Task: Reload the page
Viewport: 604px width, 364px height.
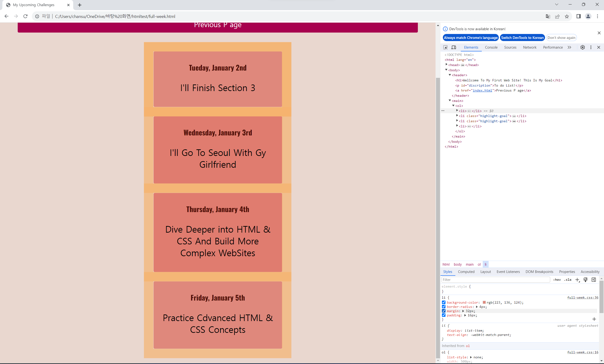Action: point(25,17)
